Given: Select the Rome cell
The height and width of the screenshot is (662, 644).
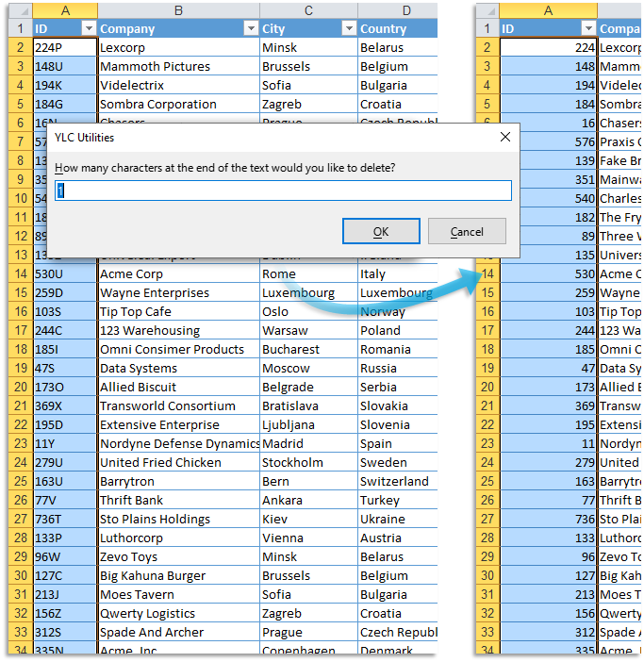Looking at the screenshot, I should point(308,273).
